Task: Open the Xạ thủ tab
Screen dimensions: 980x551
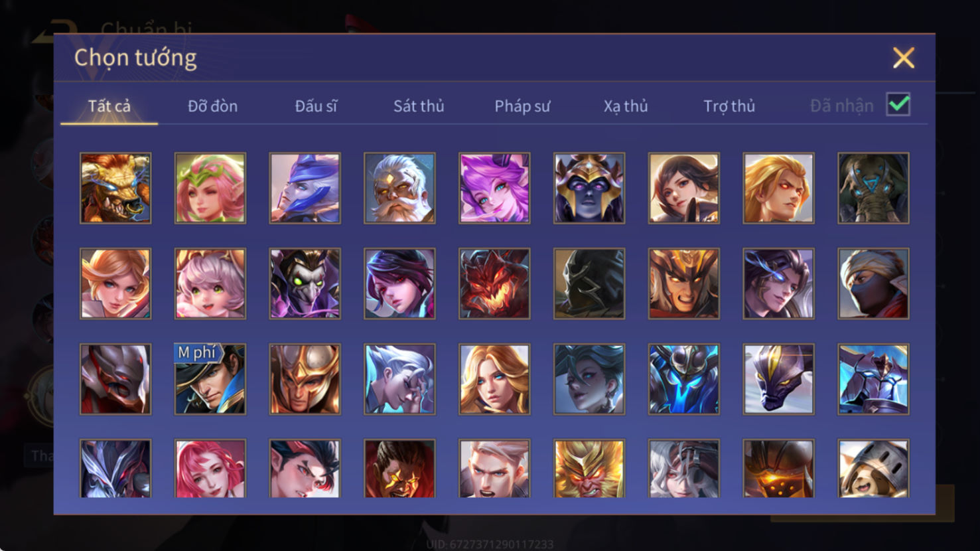Action: pos(626,106)
